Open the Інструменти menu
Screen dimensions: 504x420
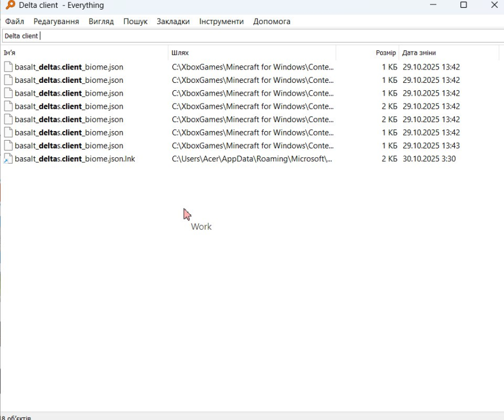[221, 21]
